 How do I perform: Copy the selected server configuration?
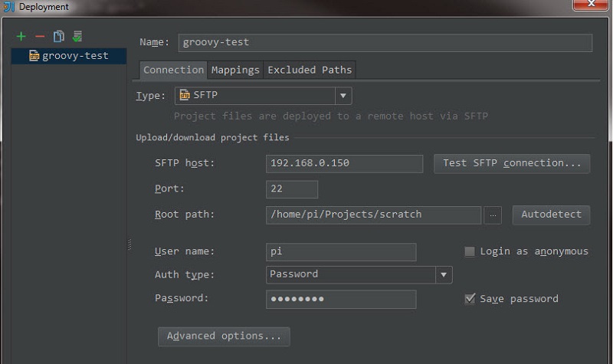pyautogui.click(x=59, y=36)
